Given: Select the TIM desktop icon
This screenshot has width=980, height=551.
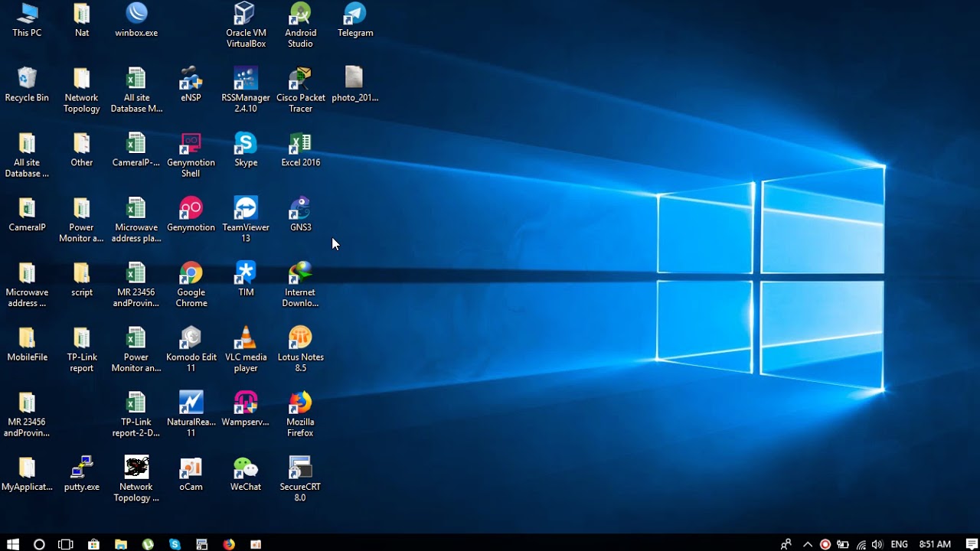Looking at the screenshot, I should (x=246, y=280).
